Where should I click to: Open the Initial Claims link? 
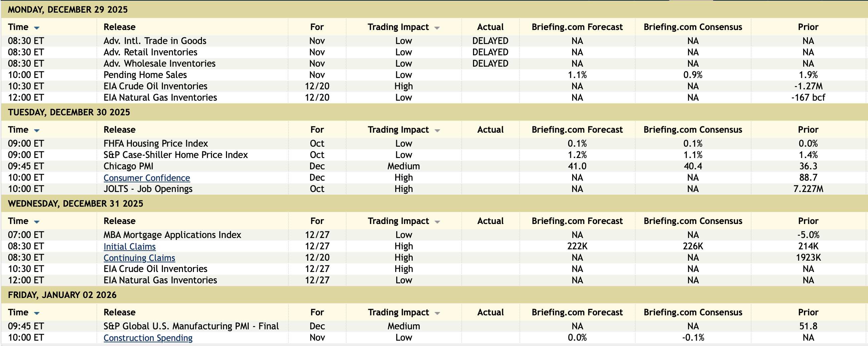pos(130,246)
